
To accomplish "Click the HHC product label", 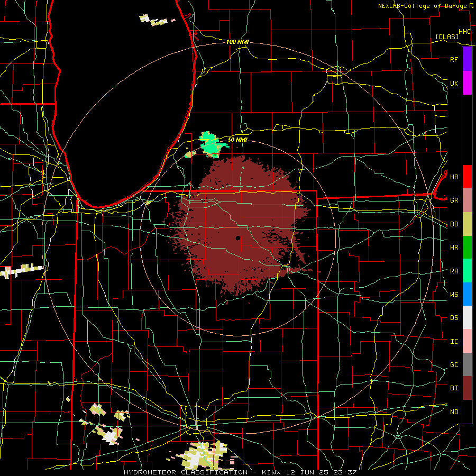I will pyautogui.click(x=465, y=32).
